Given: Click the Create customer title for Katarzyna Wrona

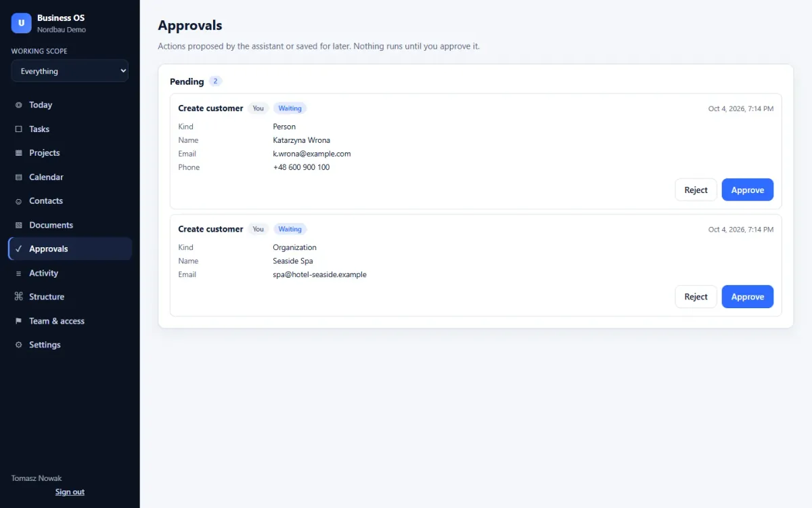Looking at the screenshot, I should pos(210,108).
